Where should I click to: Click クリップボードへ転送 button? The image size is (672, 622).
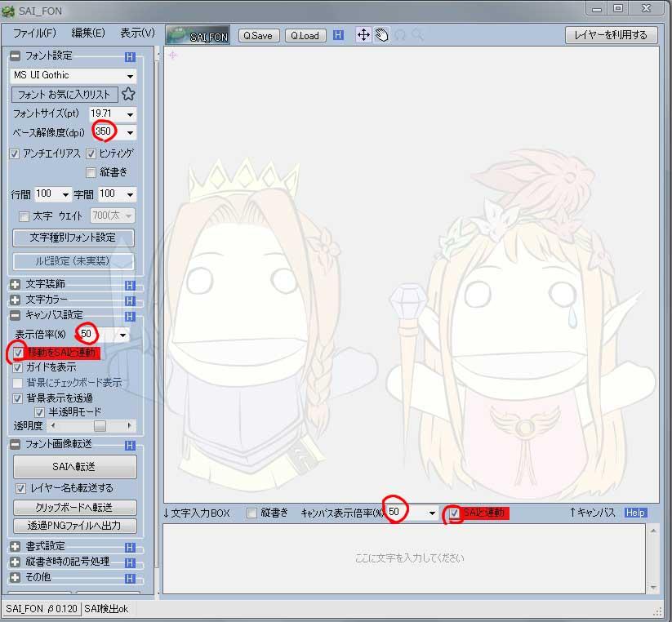tap(74, 508)
